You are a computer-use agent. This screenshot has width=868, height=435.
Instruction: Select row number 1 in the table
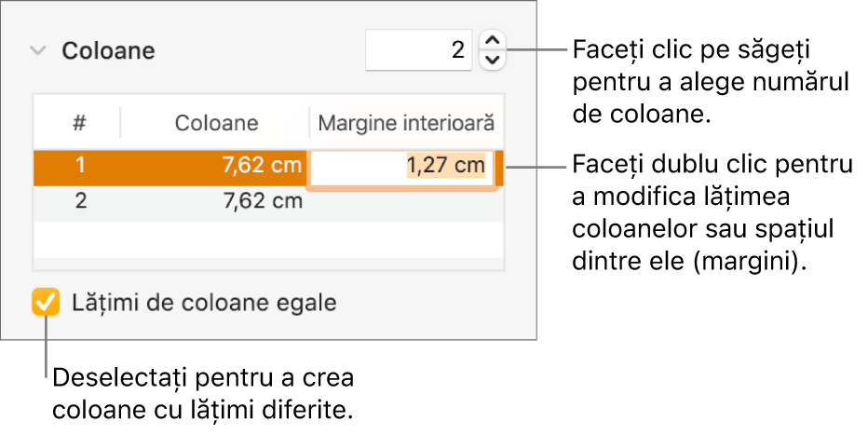[80, 167]
